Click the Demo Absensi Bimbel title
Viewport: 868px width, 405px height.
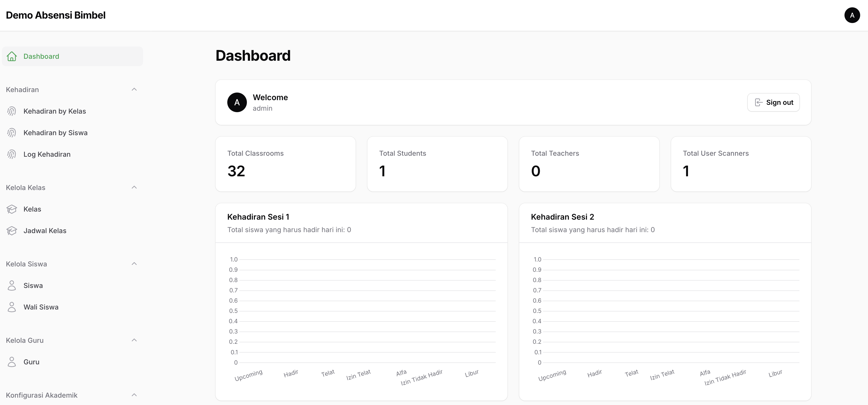[56, 15]
